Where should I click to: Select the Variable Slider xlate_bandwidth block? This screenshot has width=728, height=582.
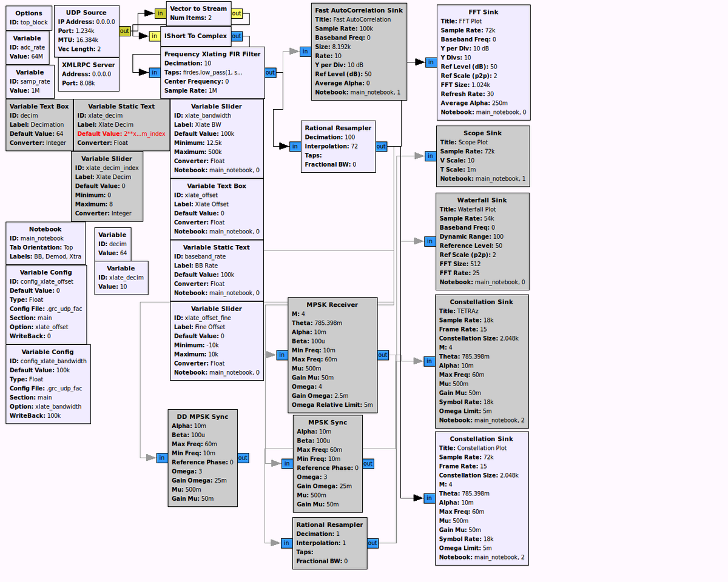click(x=217, y=138)
